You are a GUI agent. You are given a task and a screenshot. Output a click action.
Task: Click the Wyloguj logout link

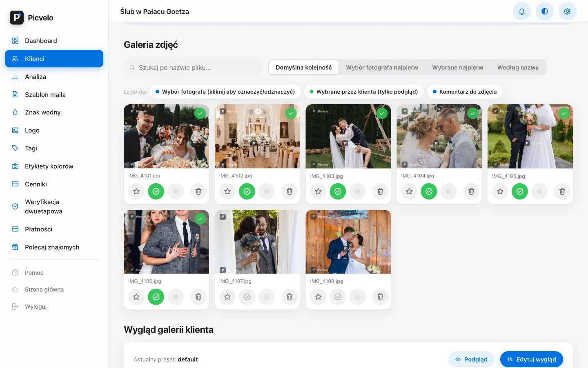tap(54, 307)
